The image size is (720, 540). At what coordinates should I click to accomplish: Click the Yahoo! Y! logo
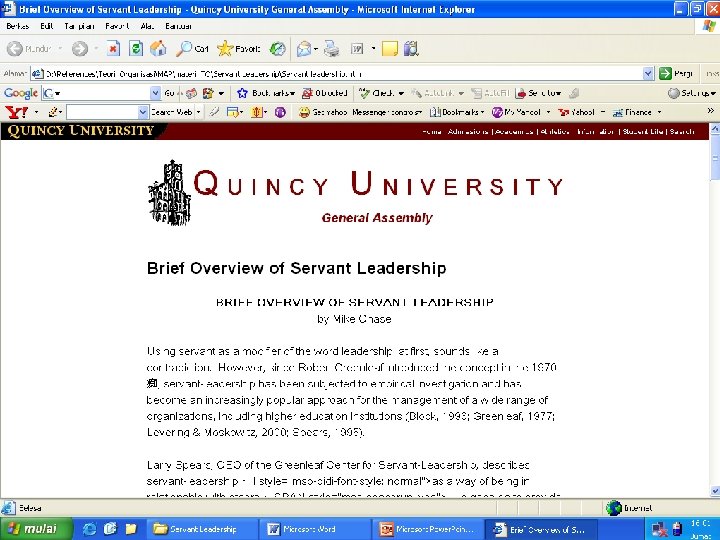(x=17, y=112)
